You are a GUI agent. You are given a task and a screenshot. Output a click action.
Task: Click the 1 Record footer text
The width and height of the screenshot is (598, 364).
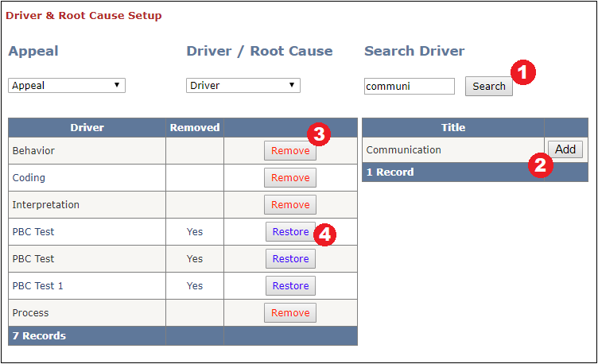coord(390,172)
